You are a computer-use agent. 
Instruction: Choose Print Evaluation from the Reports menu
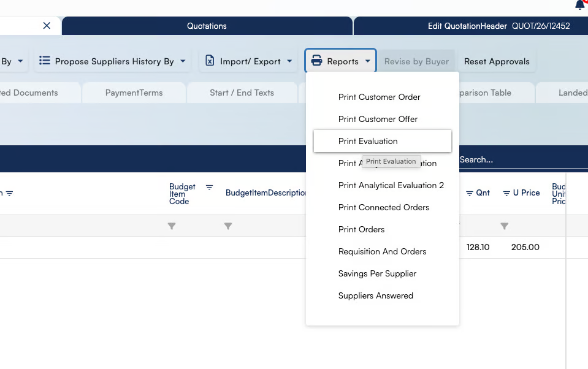[368, 141]
